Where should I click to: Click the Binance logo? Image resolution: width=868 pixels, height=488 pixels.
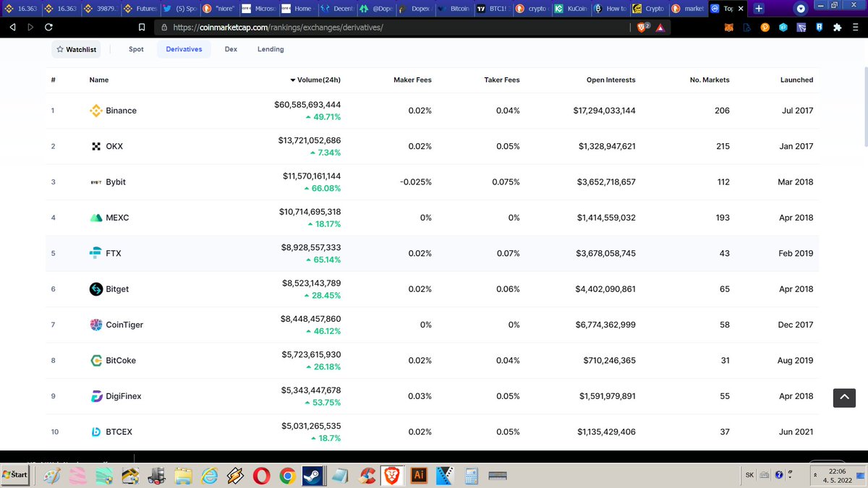[95, 111]
